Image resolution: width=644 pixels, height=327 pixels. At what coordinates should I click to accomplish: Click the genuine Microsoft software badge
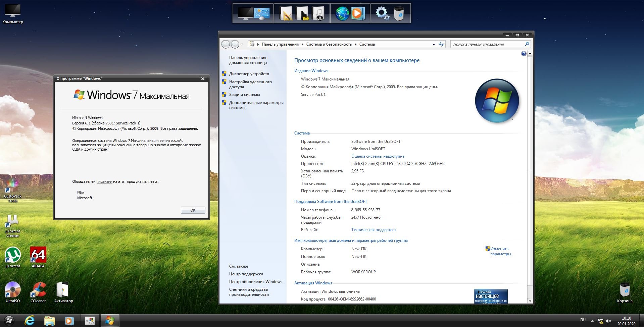pyautogui.click(x=491, y=296)
